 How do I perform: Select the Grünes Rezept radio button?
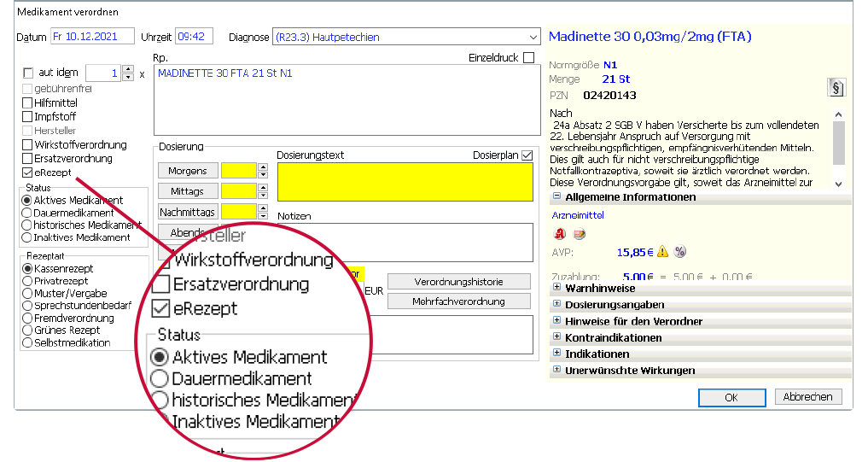[x=27, y=330]
